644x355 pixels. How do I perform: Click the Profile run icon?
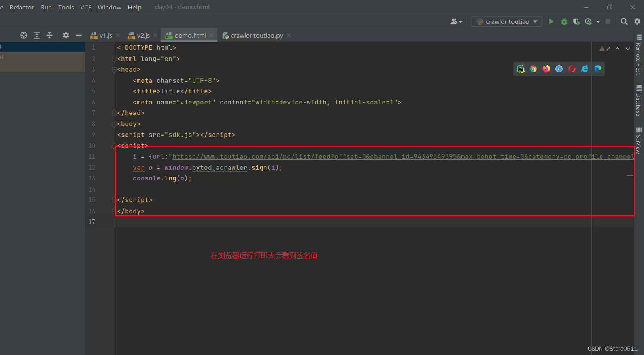tap(589, 21)
